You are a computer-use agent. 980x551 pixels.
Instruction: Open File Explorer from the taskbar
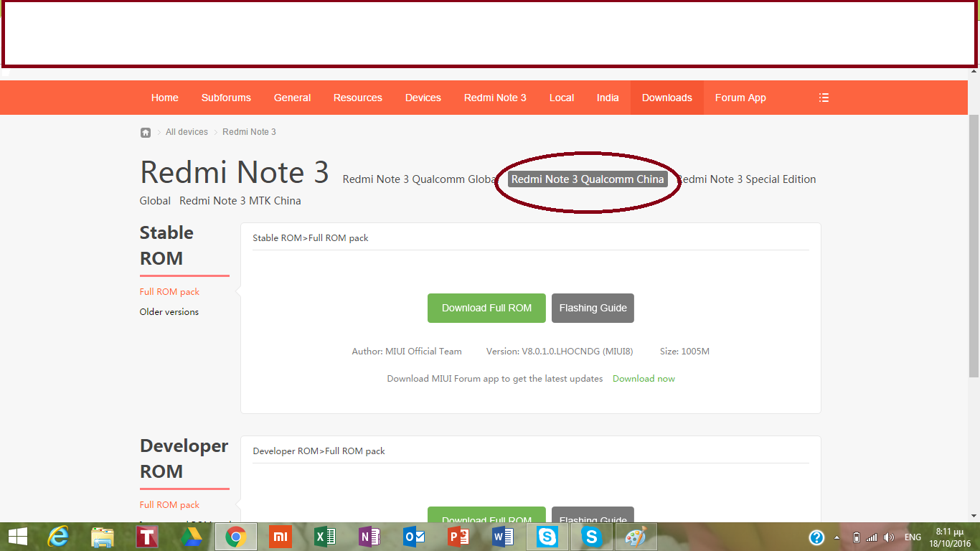(x=103, y=537)
